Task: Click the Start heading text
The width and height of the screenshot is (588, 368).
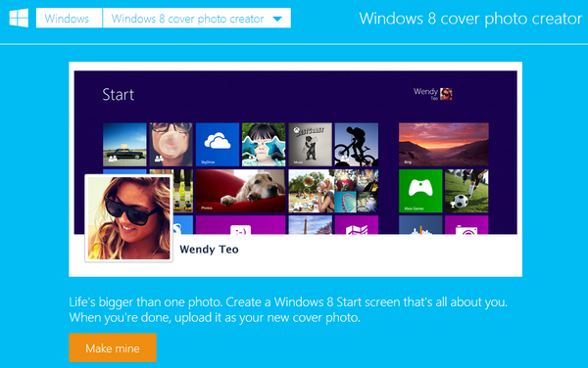Action: [x=119, y=94]
